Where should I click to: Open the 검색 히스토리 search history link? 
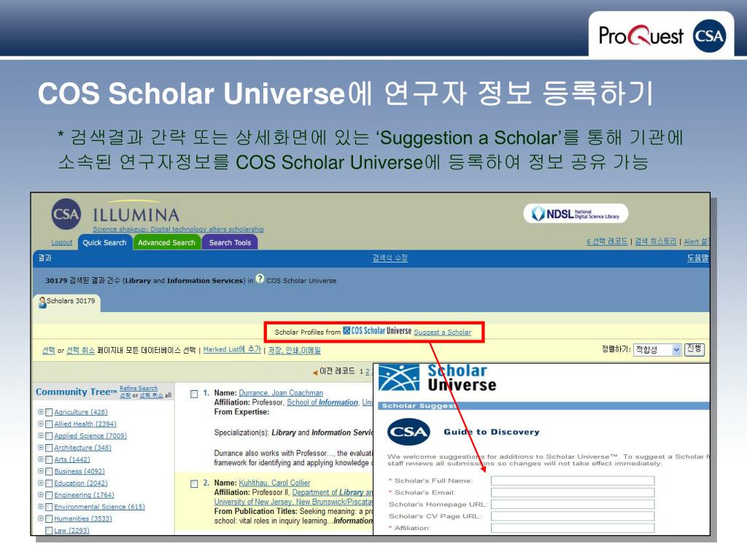[x=656, y=241]
